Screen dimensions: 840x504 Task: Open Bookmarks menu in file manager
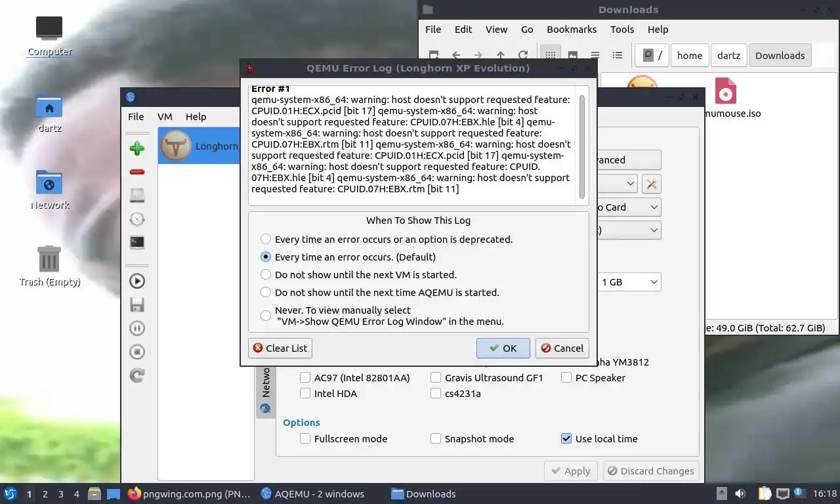[x=572, y=30]
